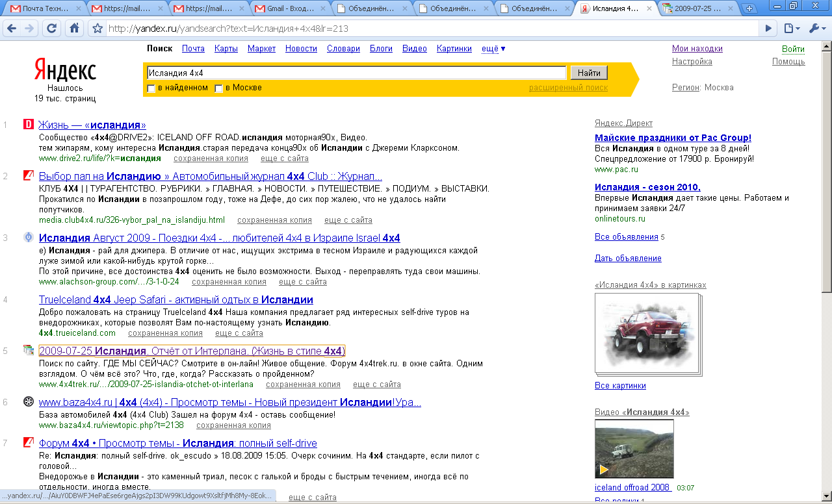This screenshot has width=832, height=504.
Task: Bookmark this page with star icon
Action: click(x=97, y=29)
